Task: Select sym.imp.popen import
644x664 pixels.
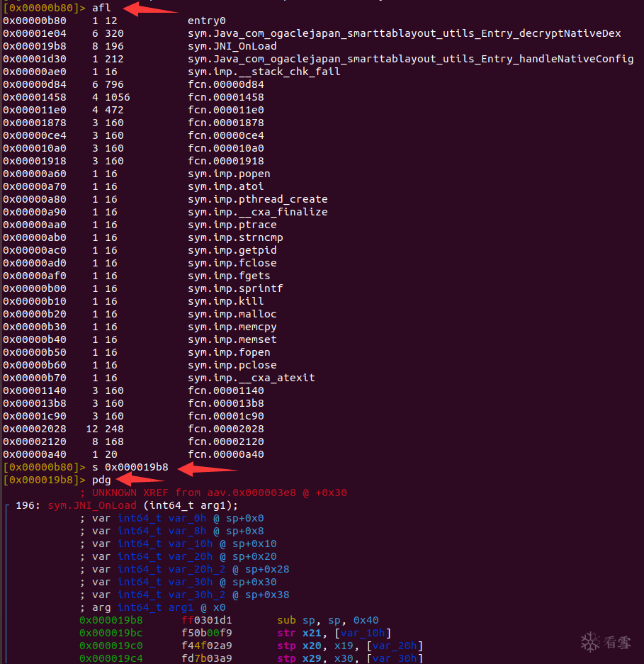Action: 229,174
